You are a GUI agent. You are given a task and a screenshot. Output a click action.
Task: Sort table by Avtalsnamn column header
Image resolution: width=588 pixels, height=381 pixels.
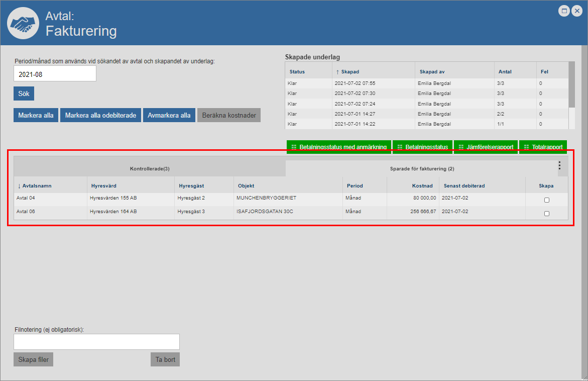coord(36,186)
